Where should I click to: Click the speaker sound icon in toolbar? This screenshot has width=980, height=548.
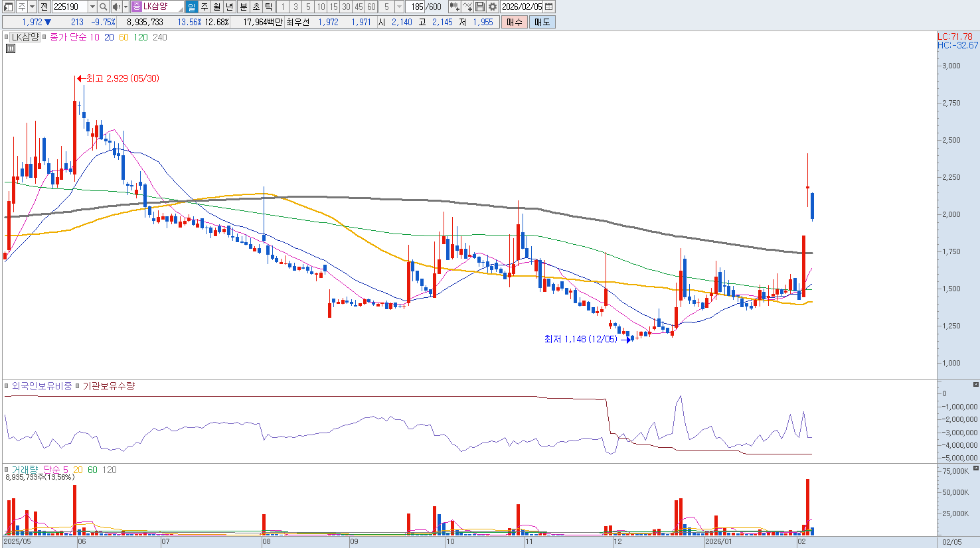[116, 7]
